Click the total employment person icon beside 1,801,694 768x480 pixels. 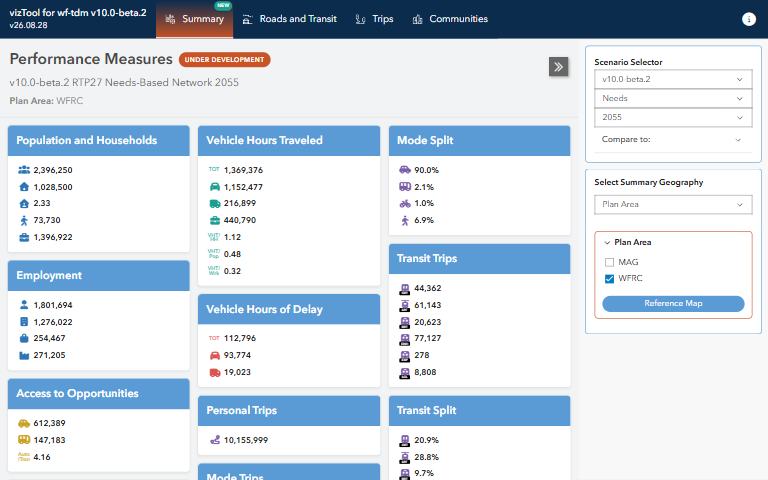(x=24, y=305)
